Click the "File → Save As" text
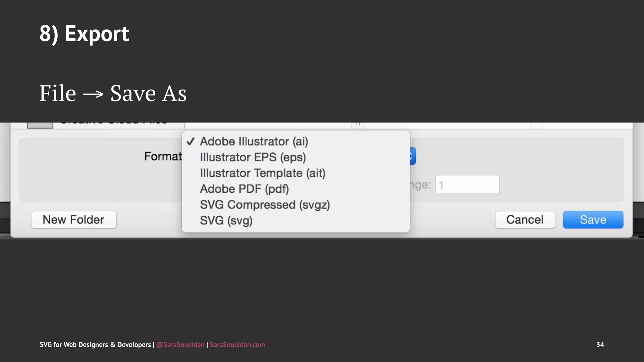This screenshot has height=362, width=644. 113,93
